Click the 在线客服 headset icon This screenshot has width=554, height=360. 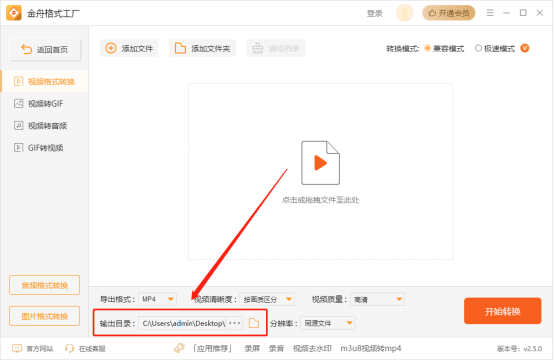pyautogui.click(x=69, y=348)
